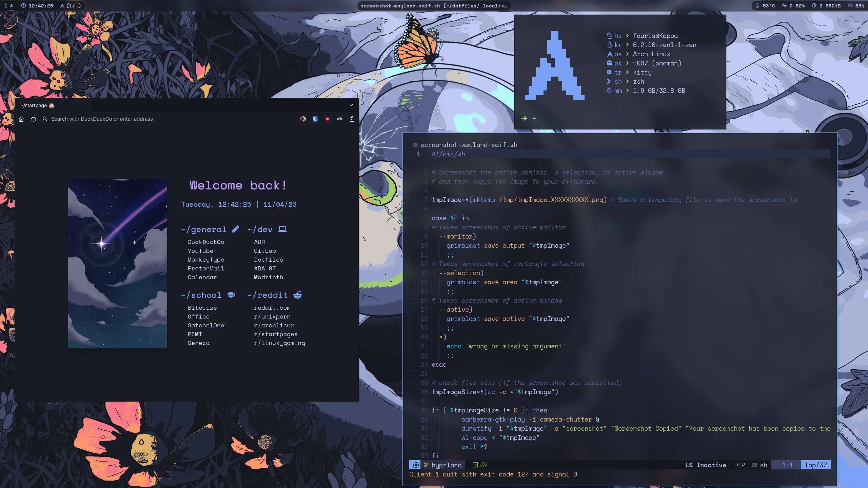Click the shebang line #!/bin/sh in editor
Screen dimensions: 868x488
448,154
